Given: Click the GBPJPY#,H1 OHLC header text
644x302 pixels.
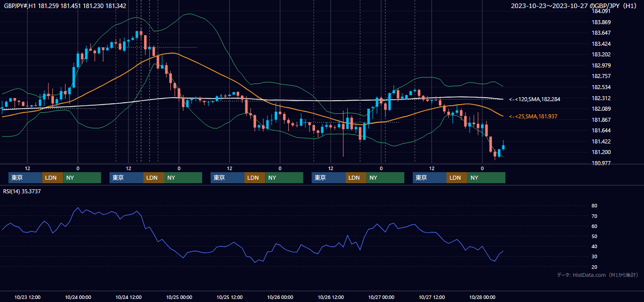Looking at the screenshot, I should coord(65,6).
